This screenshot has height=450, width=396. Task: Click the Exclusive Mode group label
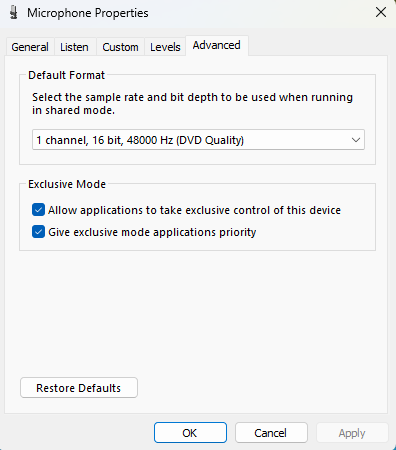67,184
